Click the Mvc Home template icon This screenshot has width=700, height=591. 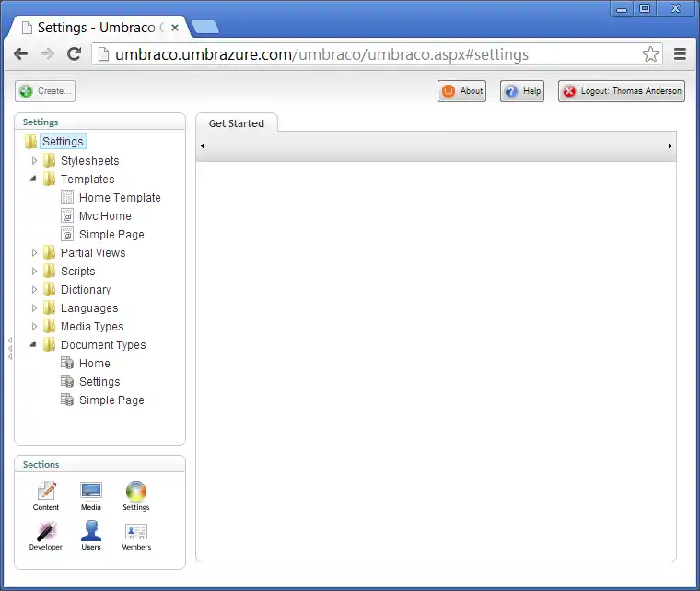pos(67,216)
